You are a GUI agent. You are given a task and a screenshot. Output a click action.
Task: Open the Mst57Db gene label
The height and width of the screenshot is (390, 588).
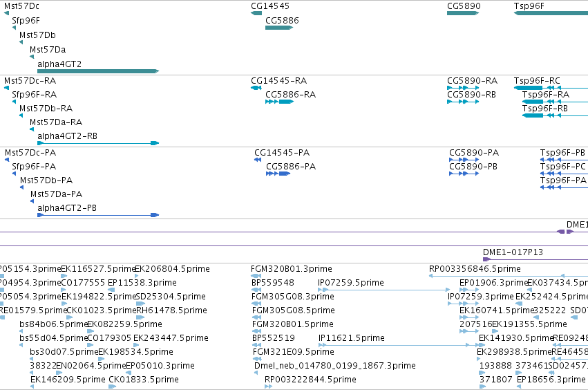tap(37, 35)
